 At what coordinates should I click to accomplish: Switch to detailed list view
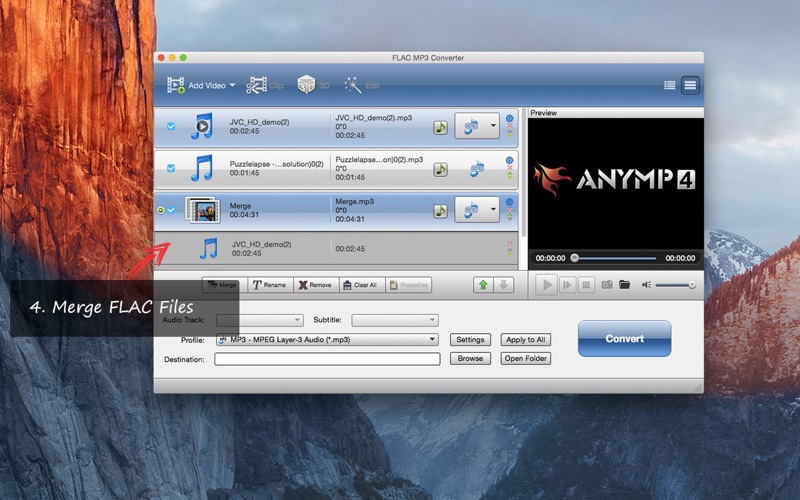point(690,85)
